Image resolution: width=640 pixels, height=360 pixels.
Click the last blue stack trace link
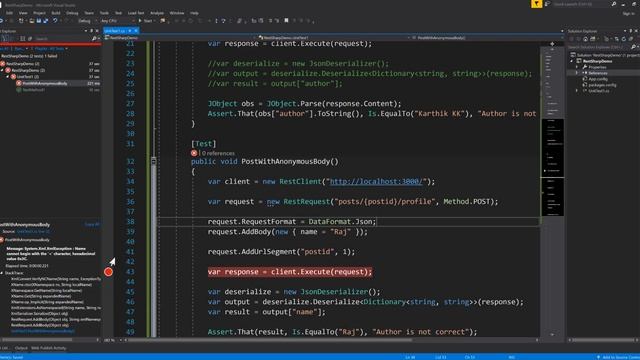(x=43, y=331)
